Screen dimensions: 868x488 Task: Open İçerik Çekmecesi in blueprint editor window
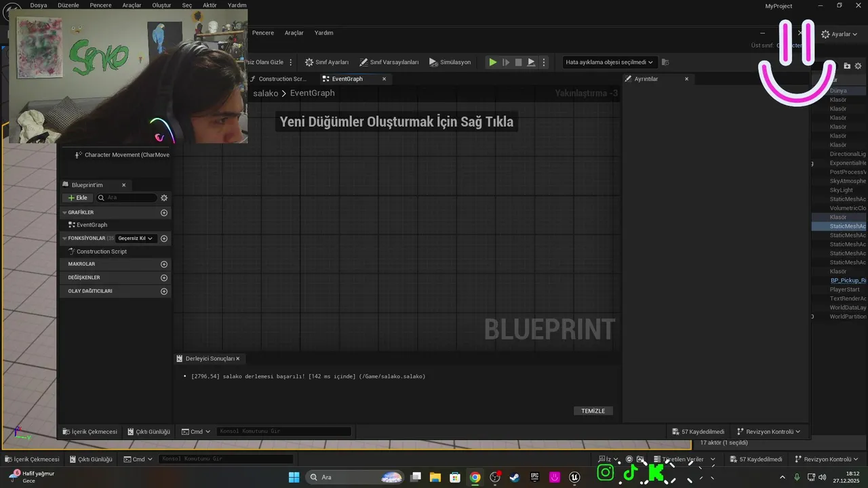[x=90, y=432]
